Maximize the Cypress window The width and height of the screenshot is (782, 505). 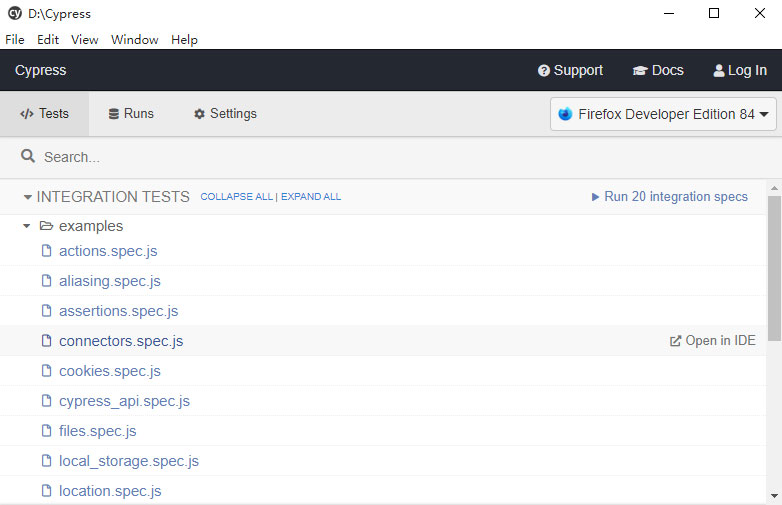pyautogui.click(x=714, y=13)
